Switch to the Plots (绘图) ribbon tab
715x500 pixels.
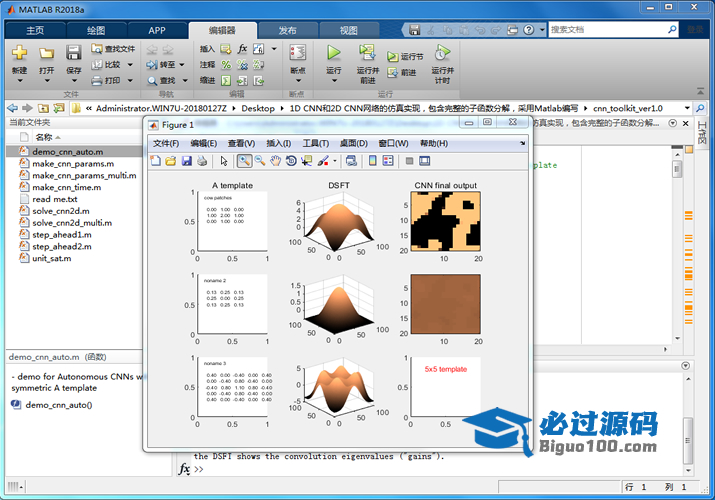pos(96,30)
